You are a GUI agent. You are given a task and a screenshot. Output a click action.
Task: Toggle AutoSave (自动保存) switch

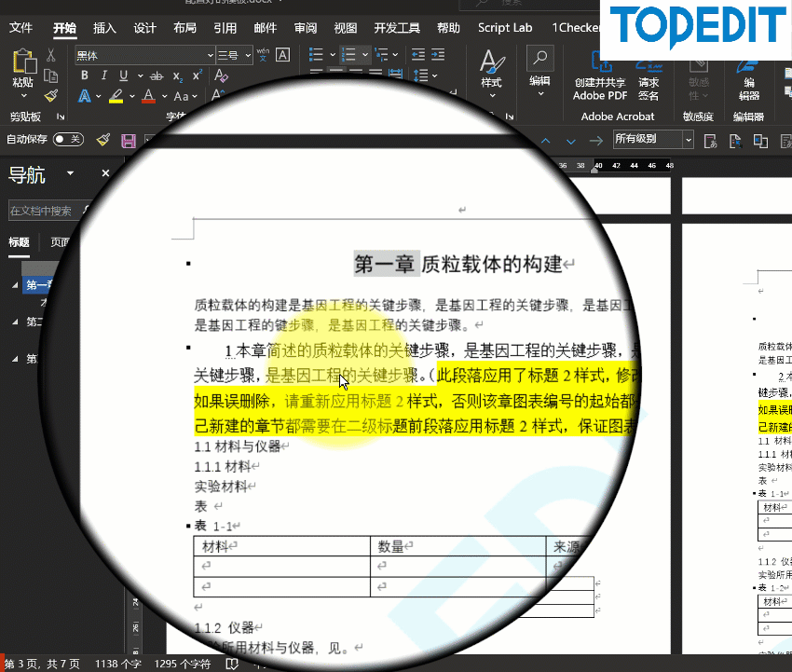point(68,139)
